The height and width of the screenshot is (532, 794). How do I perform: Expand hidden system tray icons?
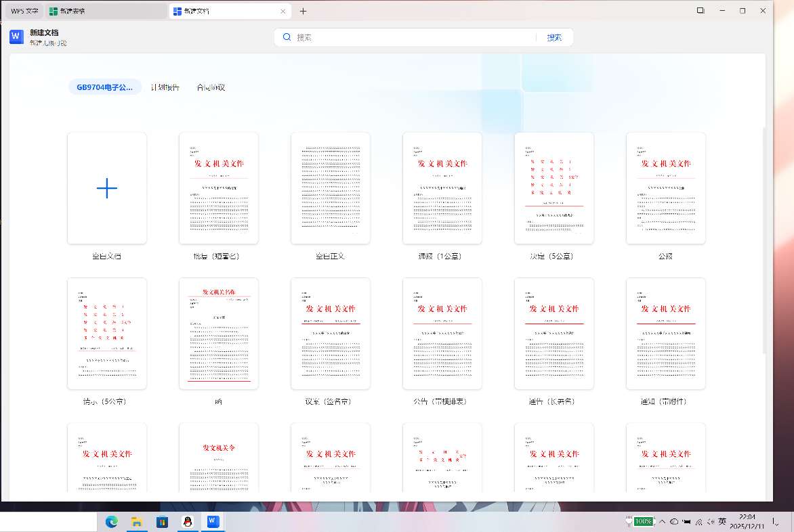point(661,521)
